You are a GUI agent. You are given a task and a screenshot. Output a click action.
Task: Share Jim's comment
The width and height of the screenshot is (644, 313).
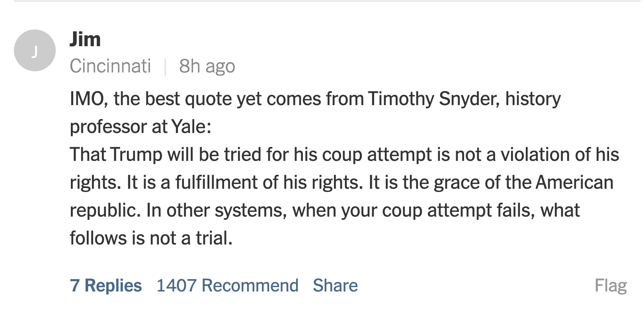point(335,286)
